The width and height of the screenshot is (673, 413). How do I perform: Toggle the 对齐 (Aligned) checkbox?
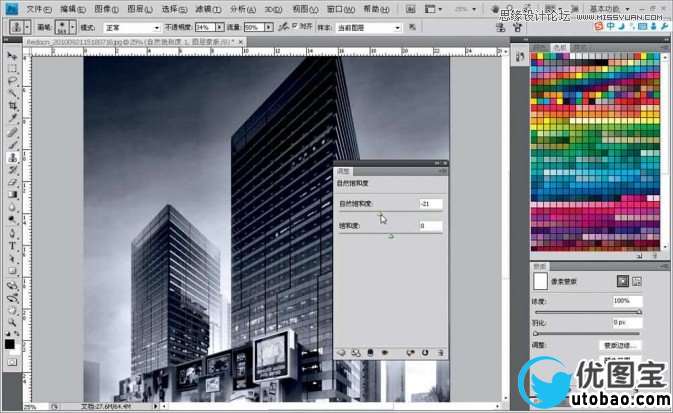[295, 26]
